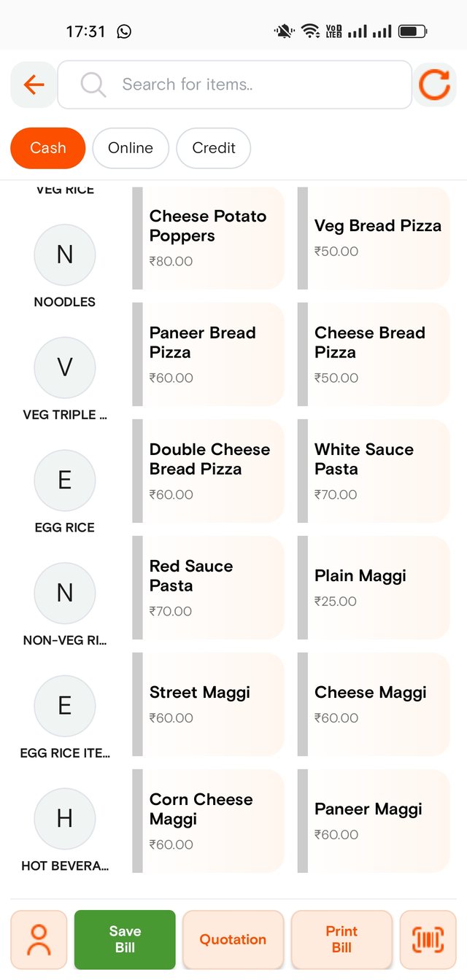The width and height of the screenshot is (467, 980).
Task: Add White Sauce Pasta item
Action: 374,471
